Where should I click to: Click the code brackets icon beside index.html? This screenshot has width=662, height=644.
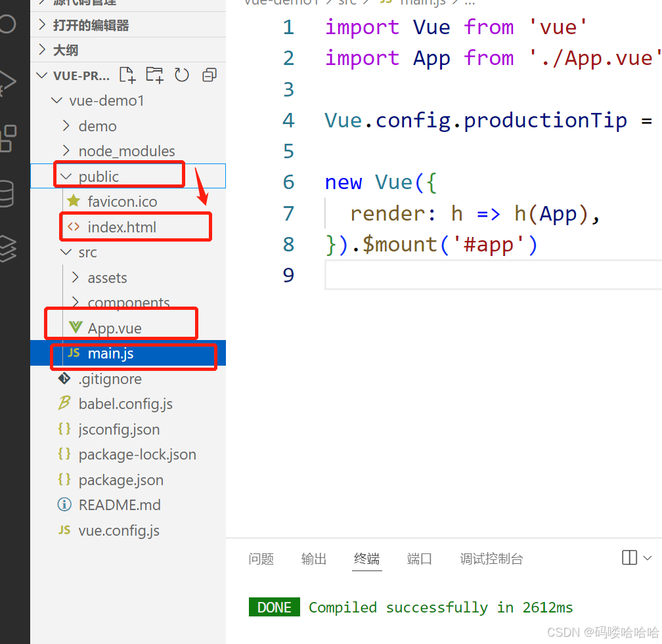[x=74, y=226]
